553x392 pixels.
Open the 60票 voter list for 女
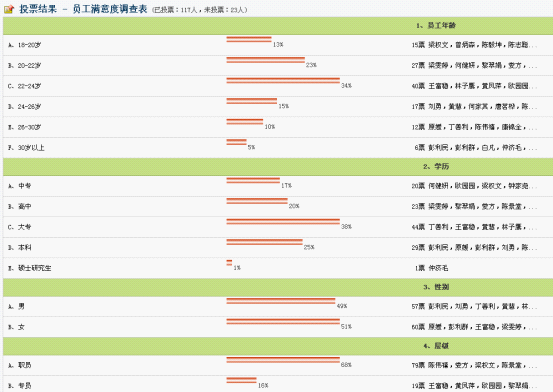[474, 327]
